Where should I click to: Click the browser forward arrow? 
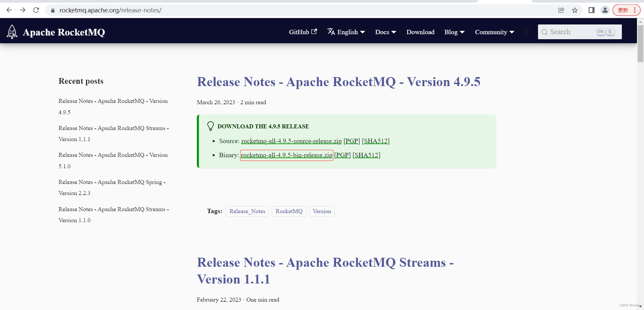tap(22, 10)
